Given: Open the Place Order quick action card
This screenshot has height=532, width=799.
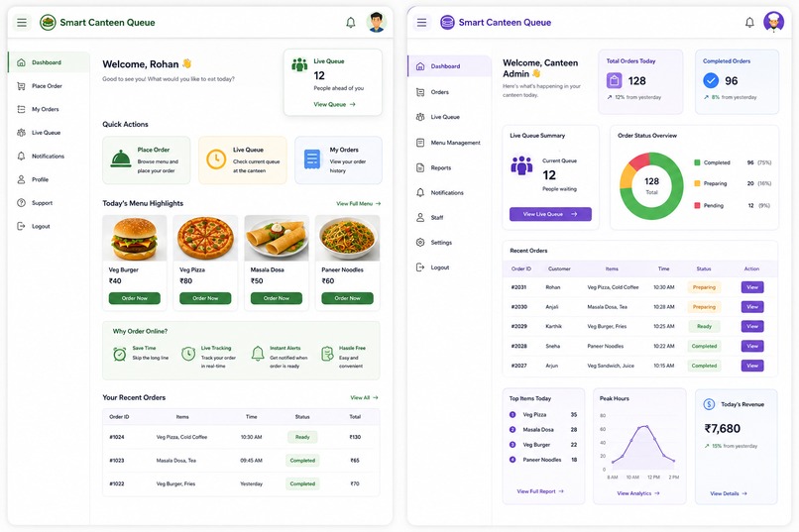Looking at the screenshot, I should tap(147, 160).
